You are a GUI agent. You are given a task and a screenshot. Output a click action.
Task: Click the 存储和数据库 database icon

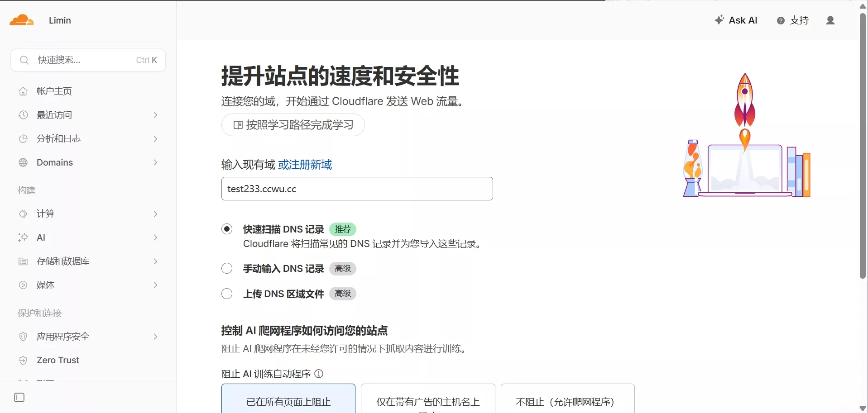tap(23, 261)
